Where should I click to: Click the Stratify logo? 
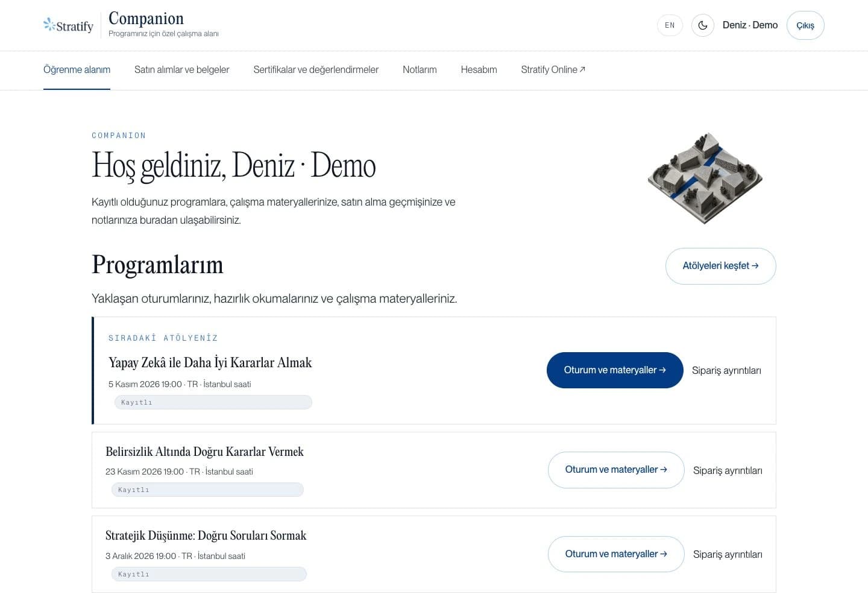68,25
